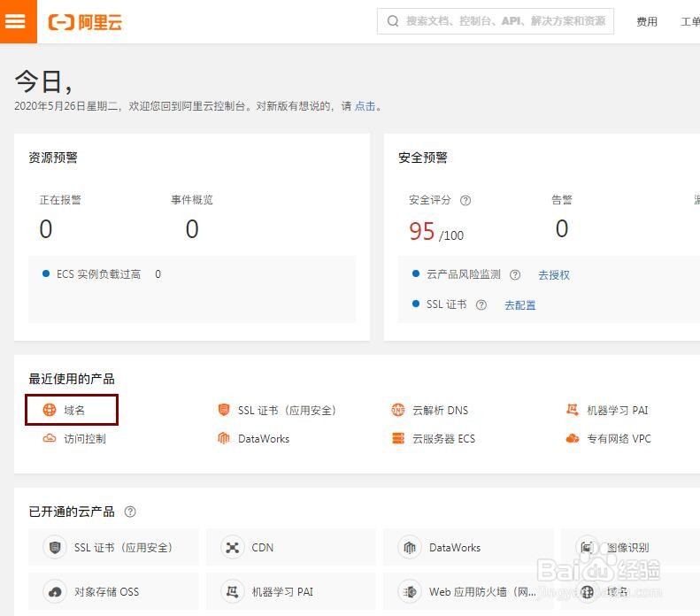Open the 对象存储 OSS product card

113,591
